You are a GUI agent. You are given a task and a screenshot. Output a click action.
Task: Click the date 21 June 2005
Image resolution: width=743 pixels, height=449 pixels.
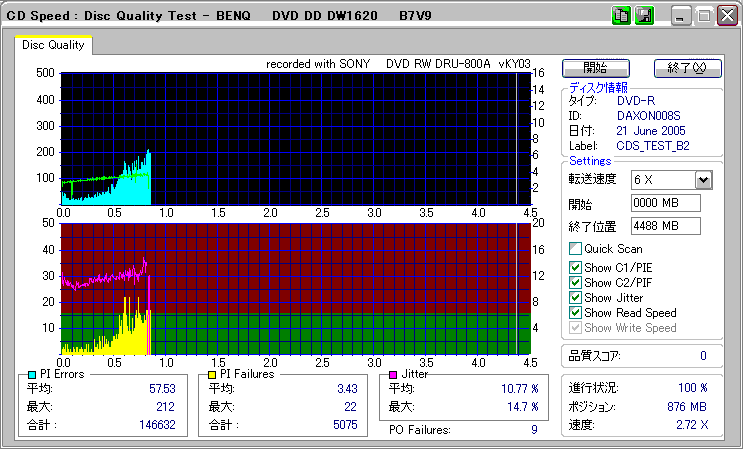(x=651, y=131)
